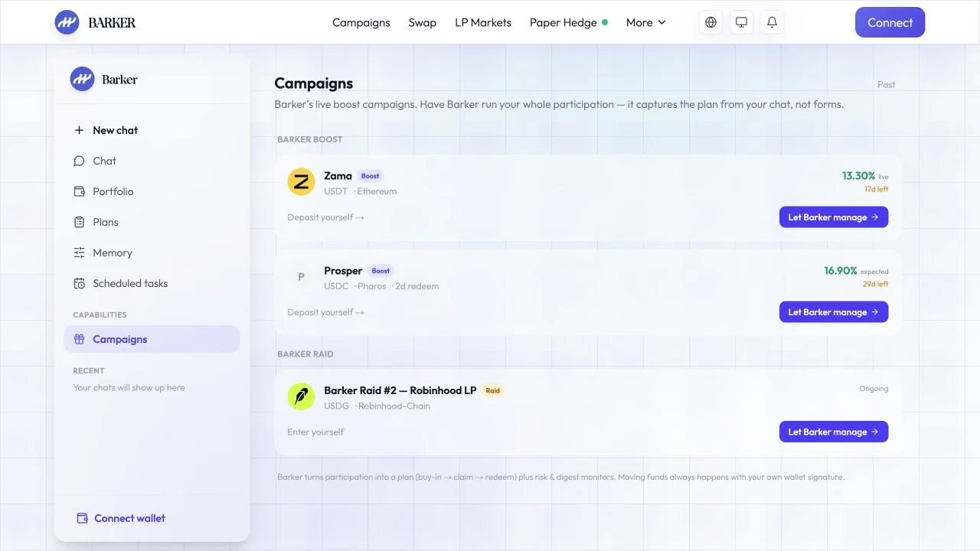Open the Past campaigns link
This screenshot has width=980, height=551.
[887, 84]
